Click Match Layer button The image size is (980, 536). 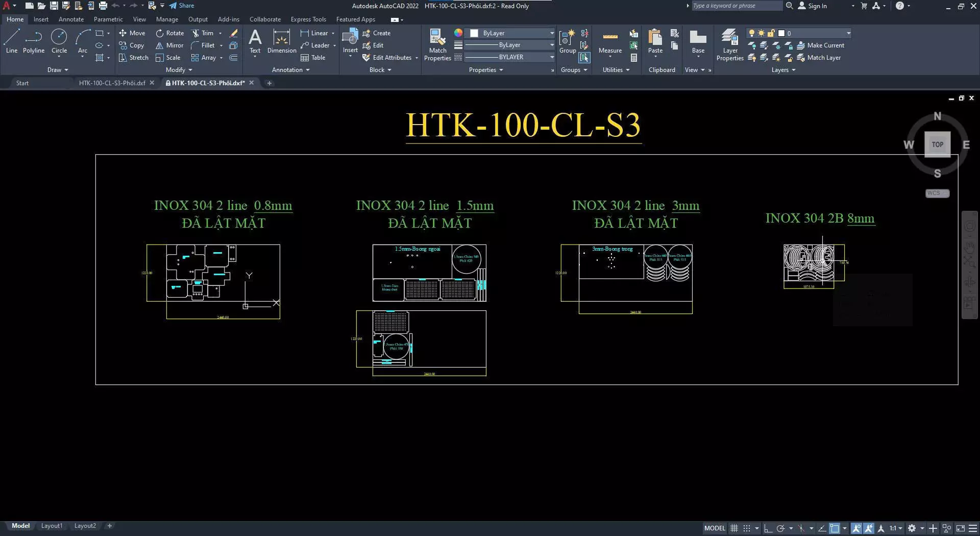coord(819,58)
